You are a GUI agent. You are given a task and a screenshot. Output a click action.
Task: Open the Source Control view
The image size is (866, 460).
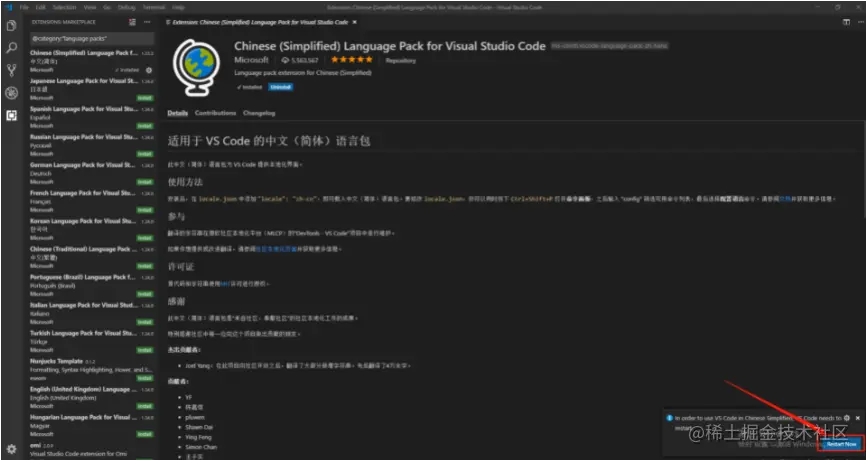pos(11,70)
